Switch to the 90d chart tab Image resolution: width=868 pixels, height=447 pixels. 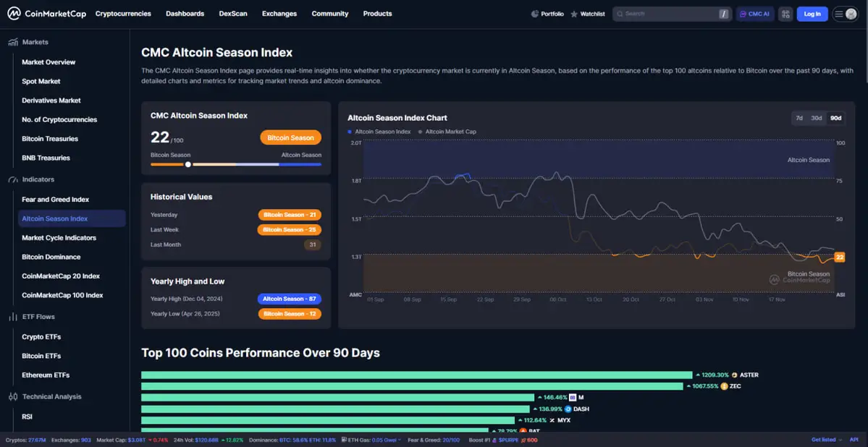[x=834, y=117]
